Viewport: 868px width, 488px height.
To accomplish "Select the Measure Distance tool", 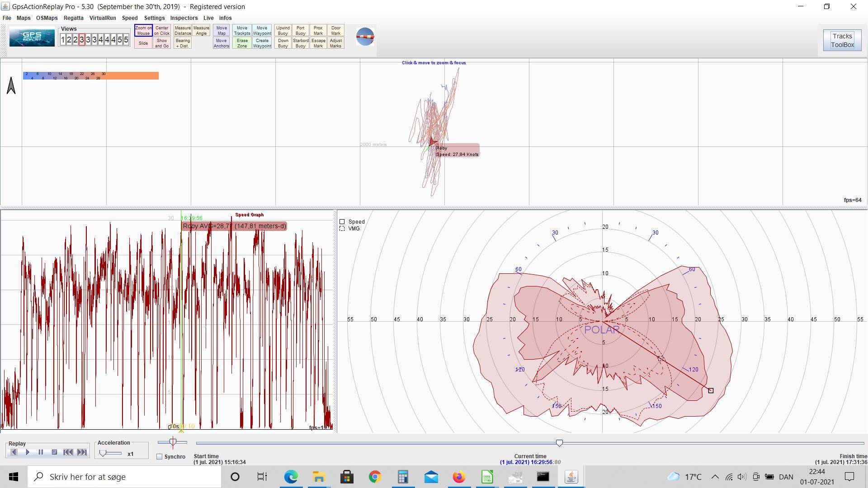I will (x=183, y=31).
